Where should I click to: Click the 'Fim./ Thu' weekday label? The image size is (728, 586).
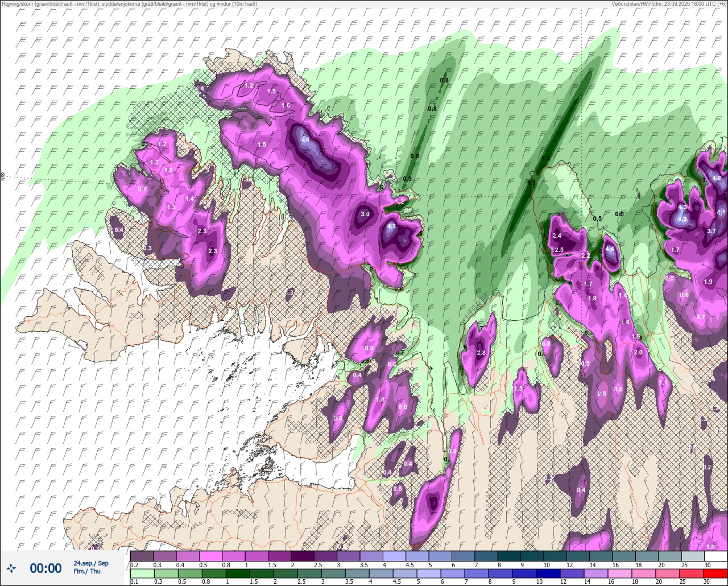click(x=87, y=571)
